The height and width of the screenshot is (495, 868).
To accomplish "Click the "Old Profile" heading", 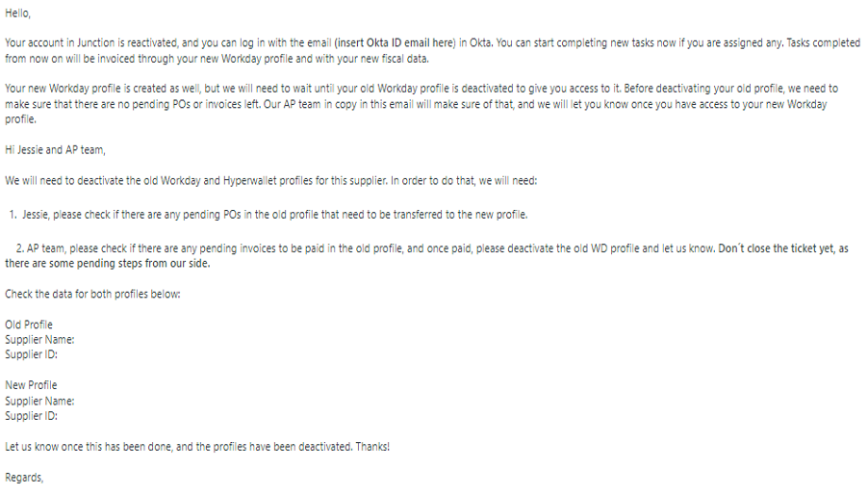I will 29,325.
